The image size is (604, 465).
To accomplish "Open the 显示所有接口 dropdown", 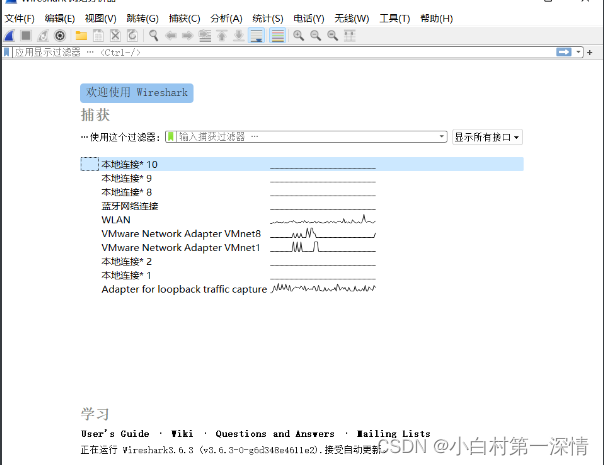I will click(x=487, y=137).
